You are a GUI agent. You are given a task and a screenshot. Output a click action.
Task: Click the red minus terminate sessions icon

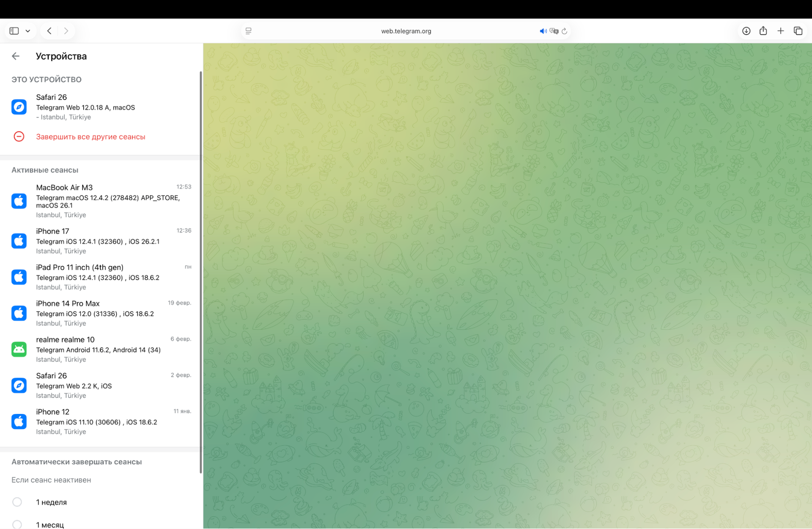(19, 137)
